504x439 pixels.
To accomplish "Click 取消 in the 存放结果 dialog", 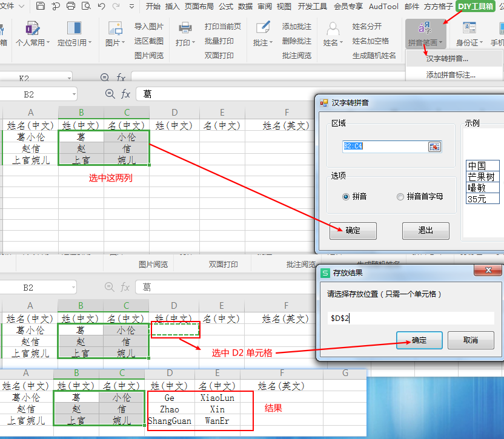I will point(471,340).
